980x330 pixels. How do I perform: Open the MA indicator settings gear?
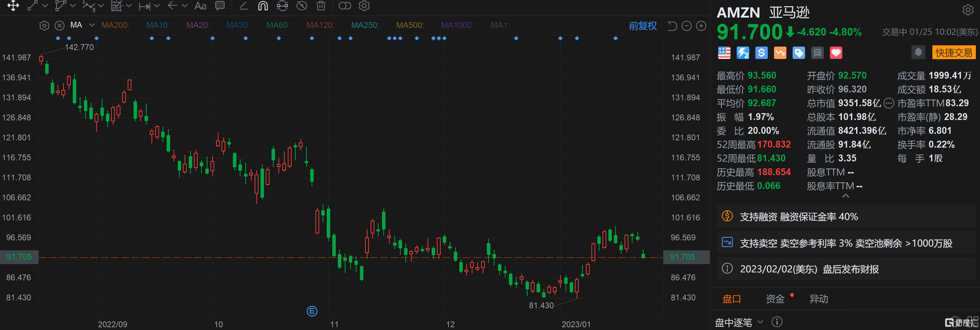coord(45,26)
